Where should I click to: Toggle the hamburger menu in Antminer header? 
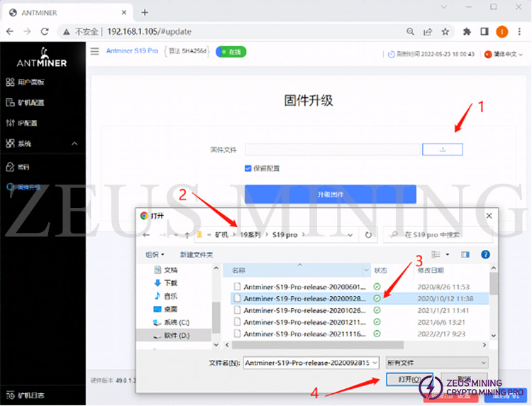pos(94,51)
